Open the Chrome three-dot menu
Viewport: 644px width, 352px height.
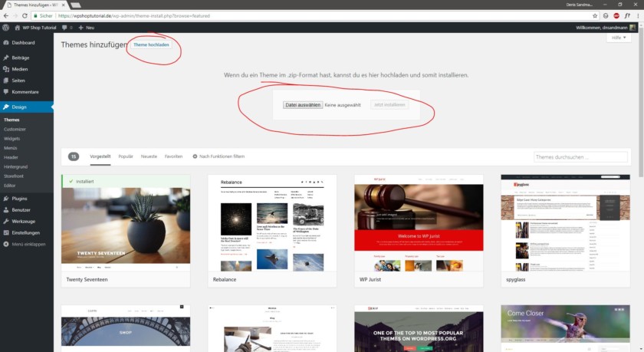tap(637, 15)
